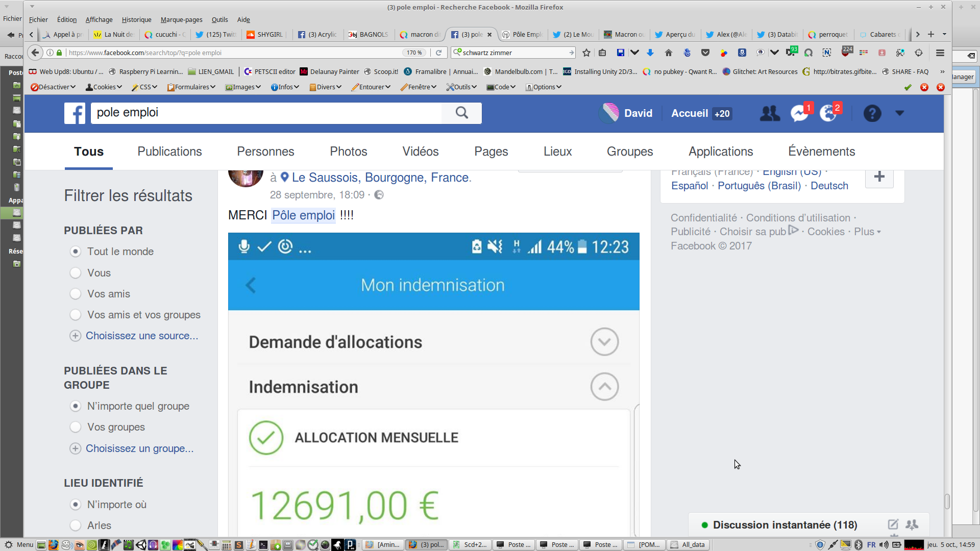Bookmark page with star icon
This screenshot has height=551, width=980.
click(x=586, y=53)
